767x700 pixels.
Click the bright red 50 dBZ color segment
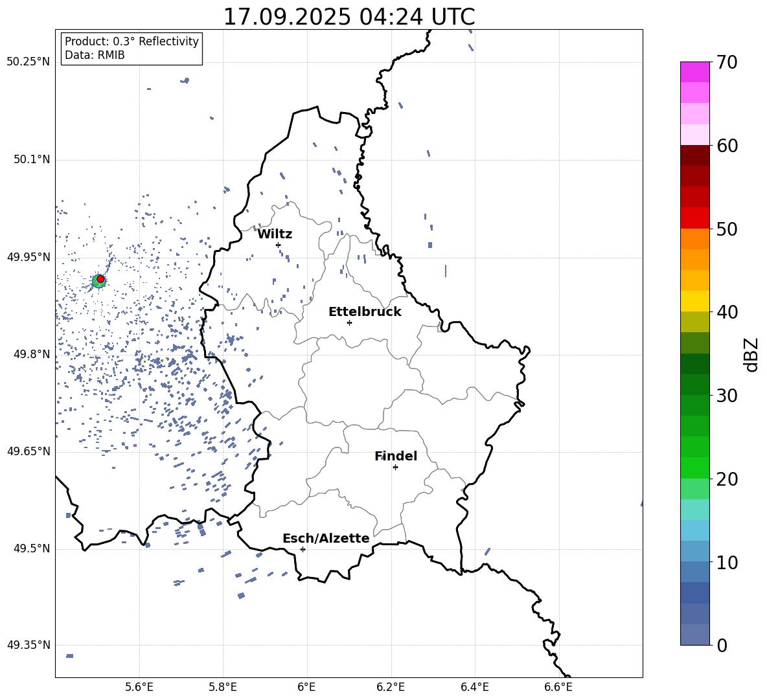click(x=695, y=218)
